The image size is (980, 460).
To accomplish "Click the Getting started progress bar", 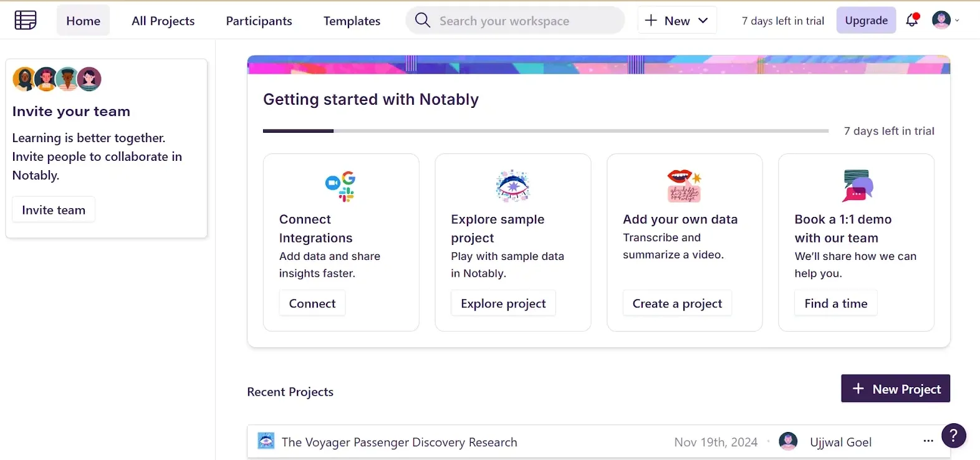I will [545, 131].
